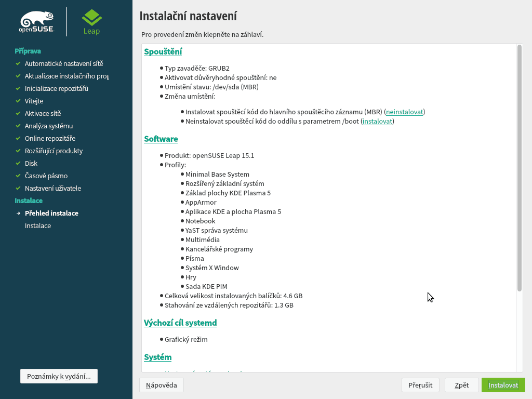Screen dimensions: 532x399
Task: Click the arrow icon beside Přehled instalace
Action: click(18, 213)
